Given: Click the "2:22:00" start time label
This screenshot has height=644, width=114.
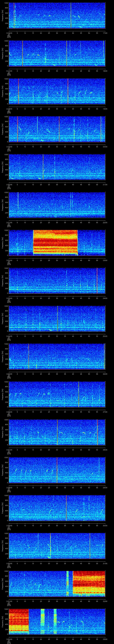Looking at the screenshot, I should pos(9,260).
